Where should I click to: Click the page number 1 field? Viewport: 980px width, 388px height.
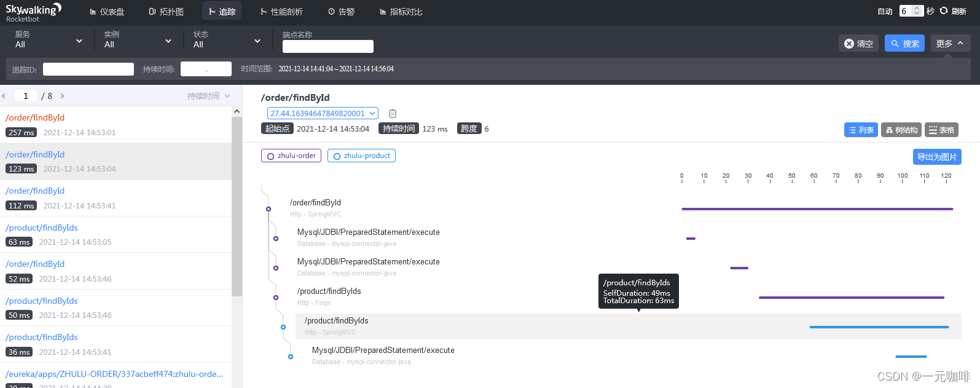(x=26, y=96)
